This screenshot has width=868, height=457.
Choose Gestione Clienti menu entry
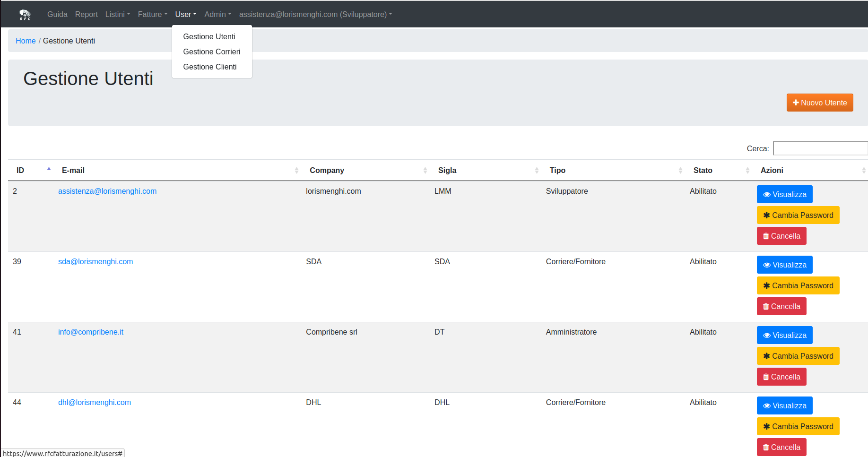[209, 67]
